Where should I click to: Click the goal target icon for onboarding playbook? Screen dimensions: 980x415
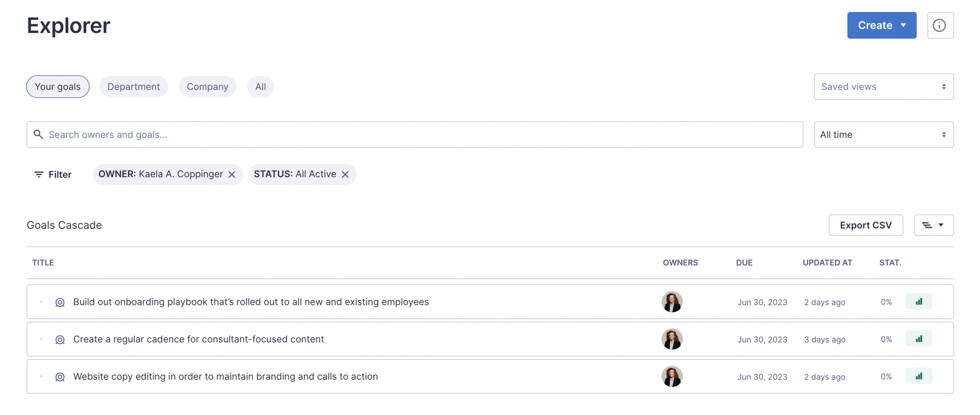pos(60,303)
